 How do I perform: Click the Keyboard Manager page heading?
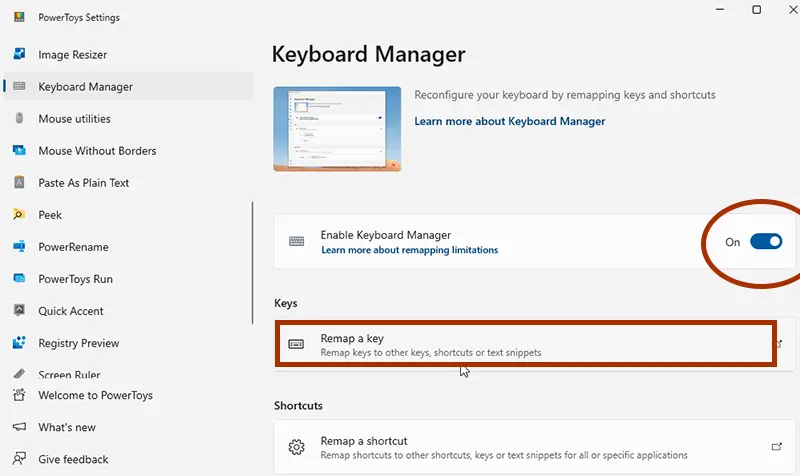click(x=368, y=54)
